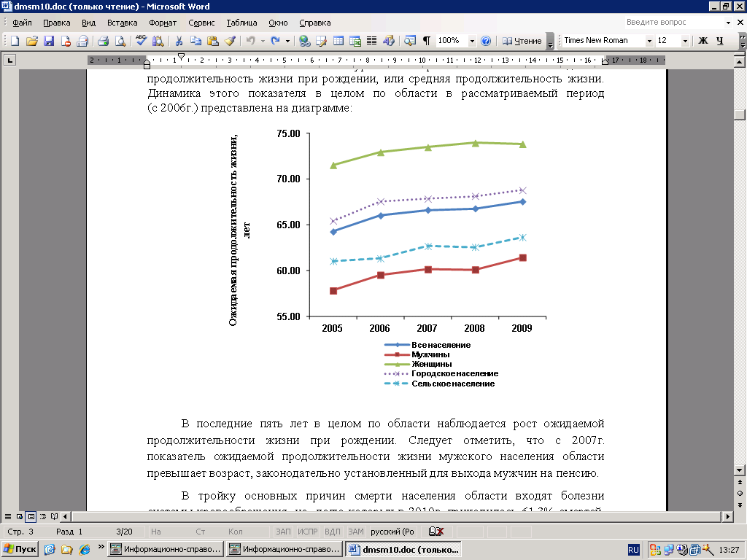The image size is (747, 560).
Task: Click the ruler tab-type selector box
Action: tap(9, 60)
